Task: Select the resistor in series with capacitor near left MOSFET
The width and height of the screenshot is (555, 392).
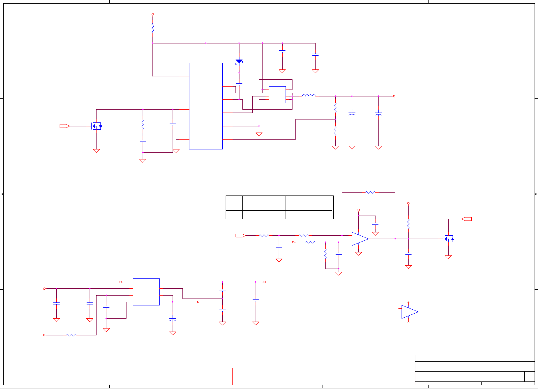Action: [x=143, y=124]
